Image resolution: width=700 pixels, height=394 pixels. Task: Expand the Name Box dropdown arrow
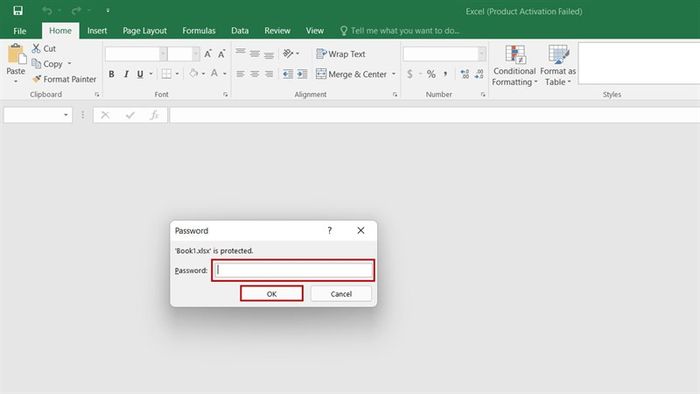(66, 115)
